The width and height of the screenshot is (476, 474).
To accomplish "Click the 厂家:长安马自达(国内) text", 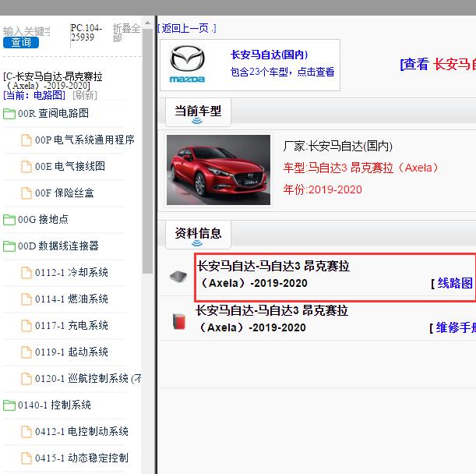I will click(x=337, y=147).
